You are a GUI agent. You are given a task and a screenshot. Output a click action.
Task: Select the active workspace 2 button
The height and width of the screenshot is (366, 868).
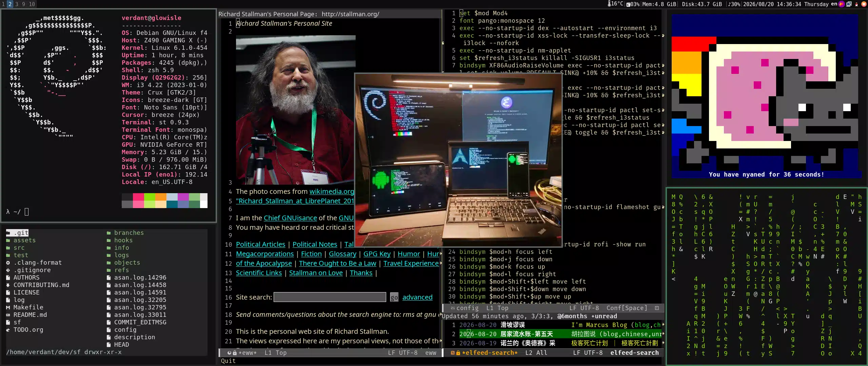pos(10,4)
